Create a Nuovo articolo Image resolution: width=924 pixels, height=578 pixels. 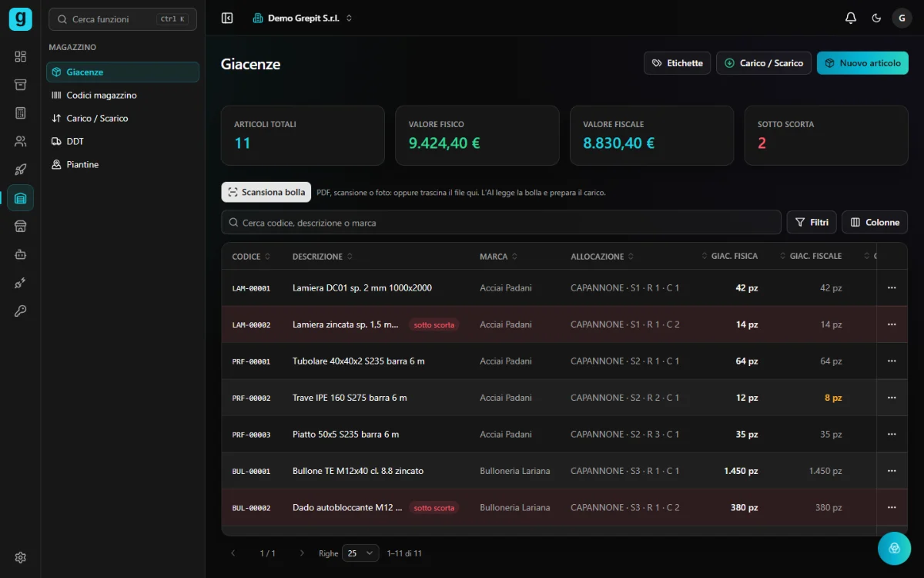[x=862, y=63]
